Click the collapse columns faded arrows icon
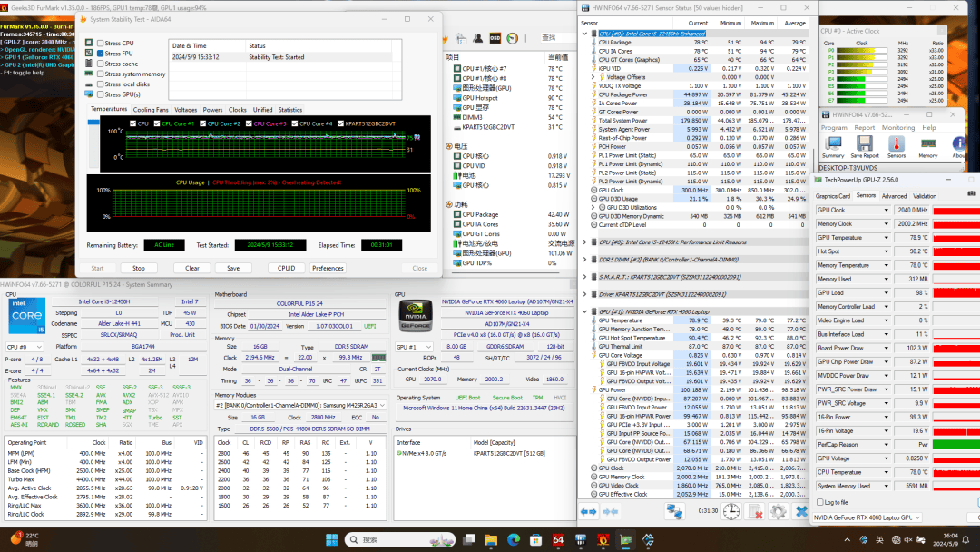 pyautogui.click(x=611, y=512)
